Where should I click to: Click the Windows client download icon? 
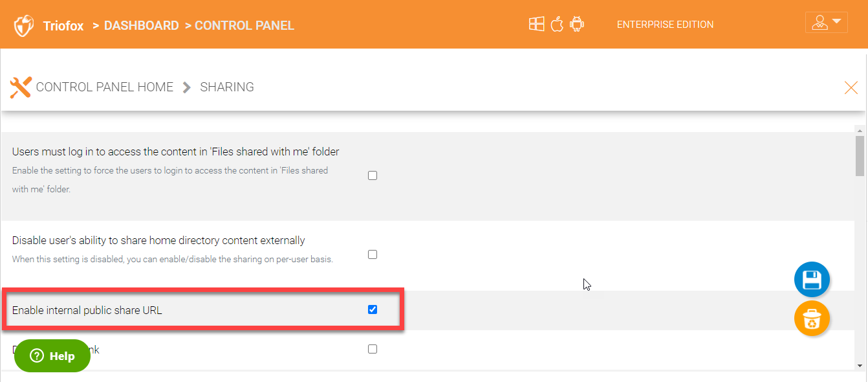click(536, 25)
